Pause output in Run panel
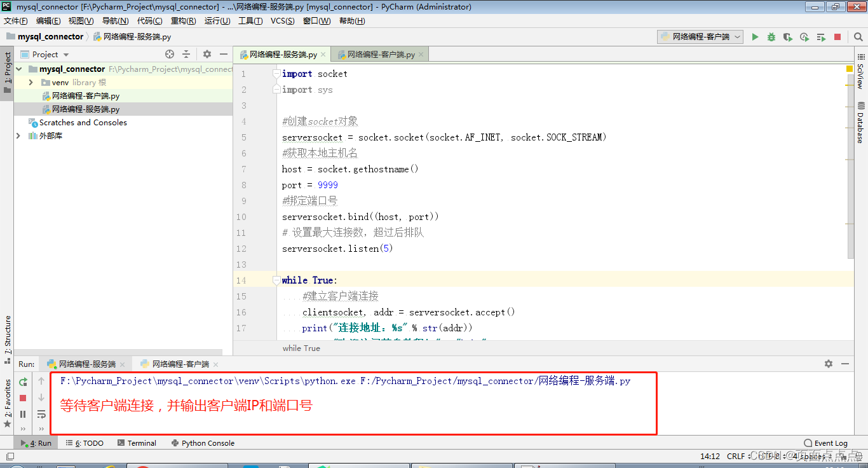The image size is (868, 468). [23, 414]
